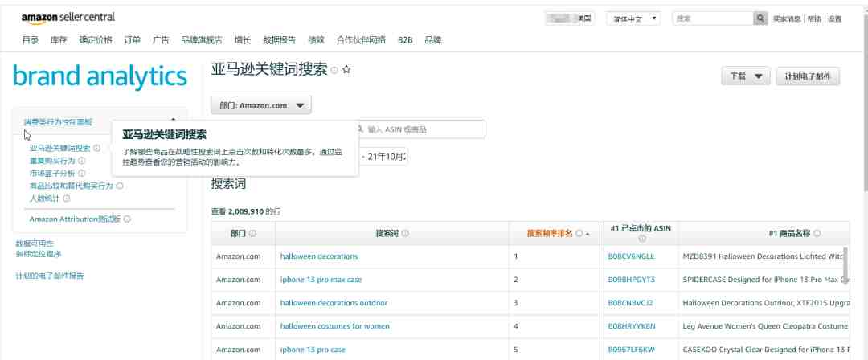Viewport: 868px width, 360px height.
Task: Open the 广告 menu
Action: [x=161, y=40]
